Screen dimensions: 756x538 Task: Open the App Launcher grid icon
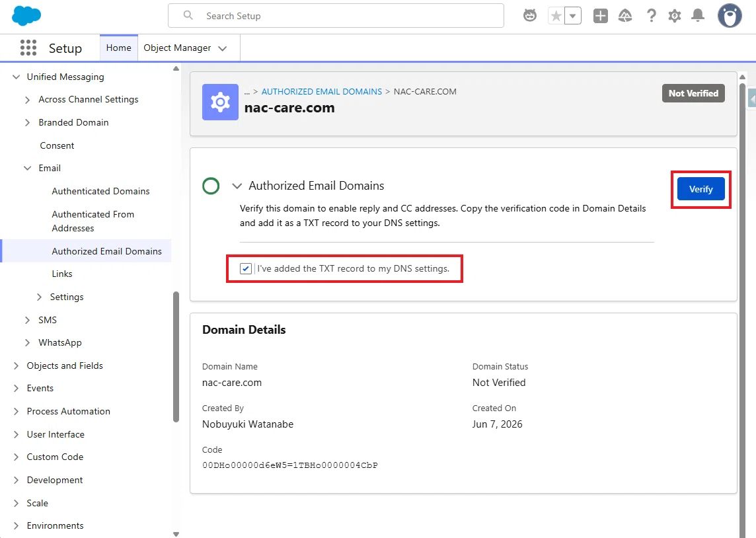[28, 48]
